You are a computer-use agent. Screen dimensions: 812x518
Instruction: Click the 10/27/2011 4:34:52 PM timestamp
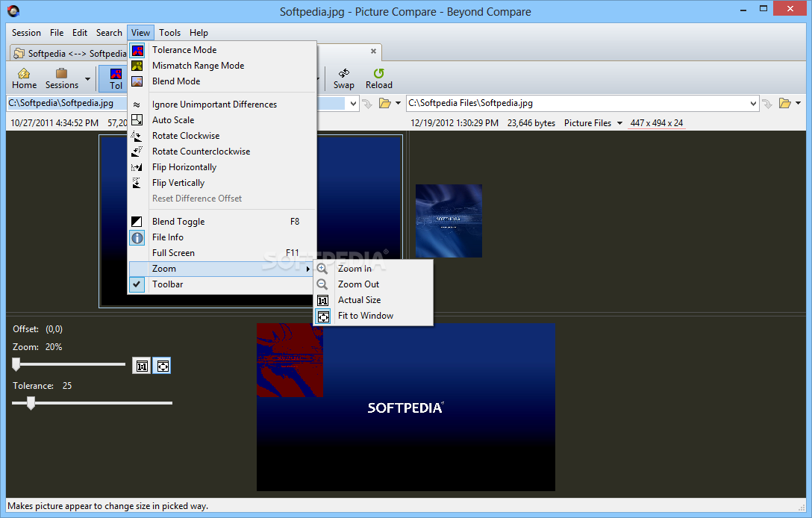point(54,123)
